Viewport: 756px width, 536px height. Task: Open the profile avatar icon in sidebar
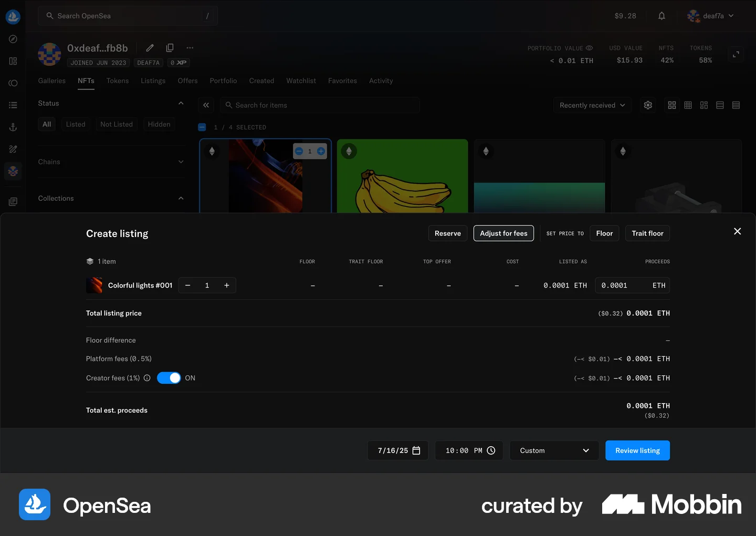[13, 171]
